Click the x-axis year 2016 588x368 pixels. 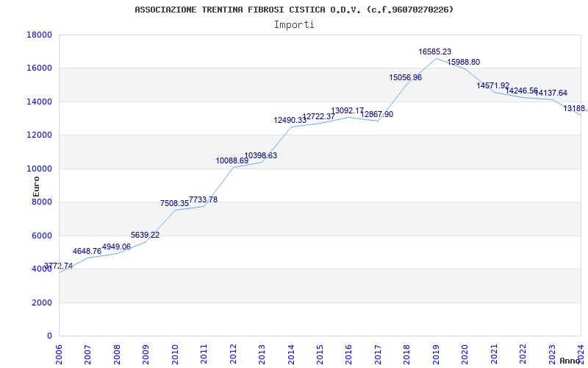coord(348,354)
